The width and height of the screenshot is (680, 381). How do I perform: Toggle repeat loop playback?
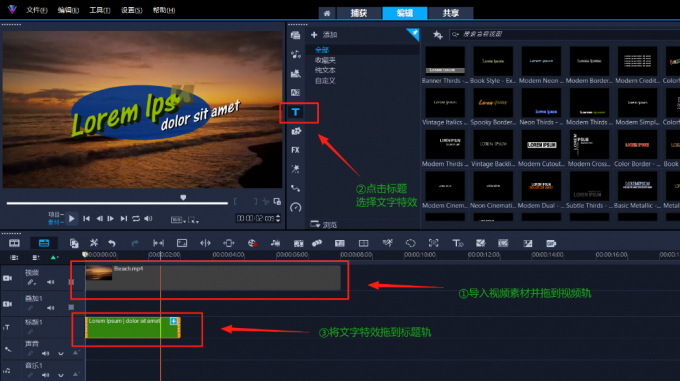coord(136,219)
